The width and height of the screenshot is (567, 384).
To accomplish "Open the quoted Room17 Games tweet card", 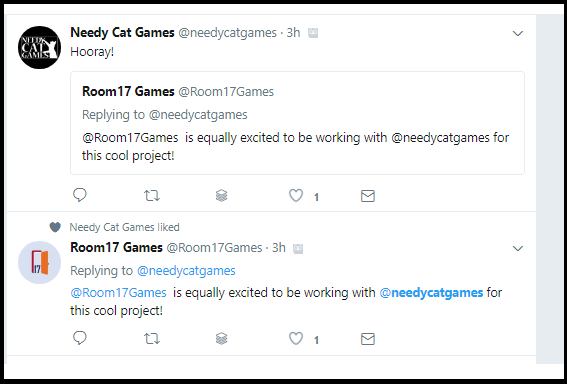I will coord(297,123).
